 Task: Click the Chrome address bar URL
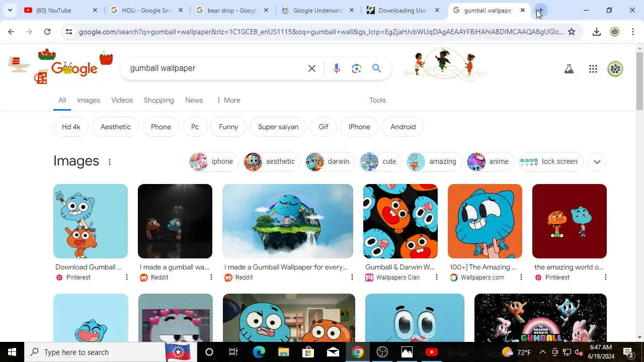click(x=321, y=32)
